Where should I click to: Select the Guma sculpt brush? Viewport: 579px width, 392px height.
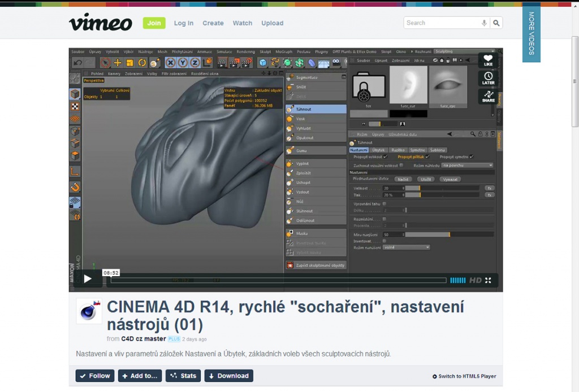point(316,150)
